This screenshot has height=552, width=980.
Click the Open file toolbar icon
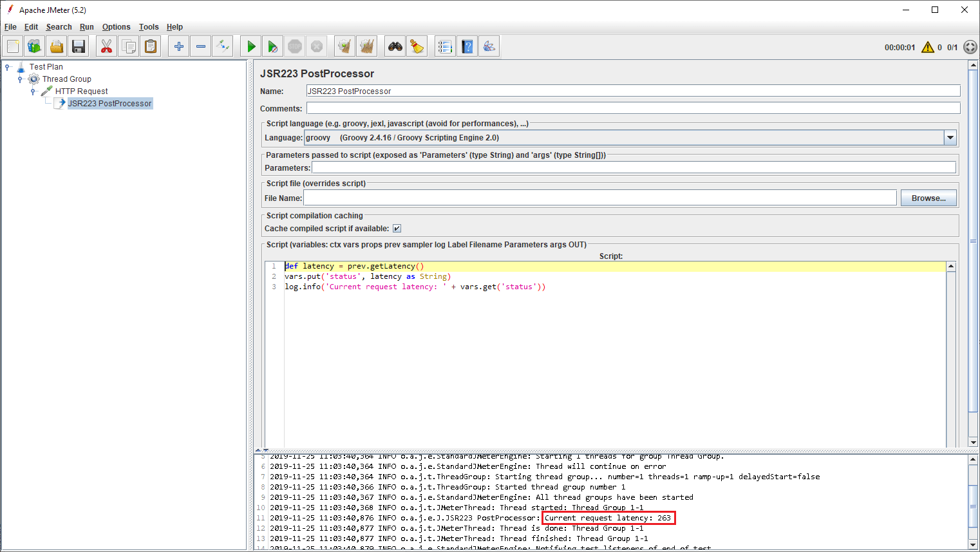pos(57,46)
